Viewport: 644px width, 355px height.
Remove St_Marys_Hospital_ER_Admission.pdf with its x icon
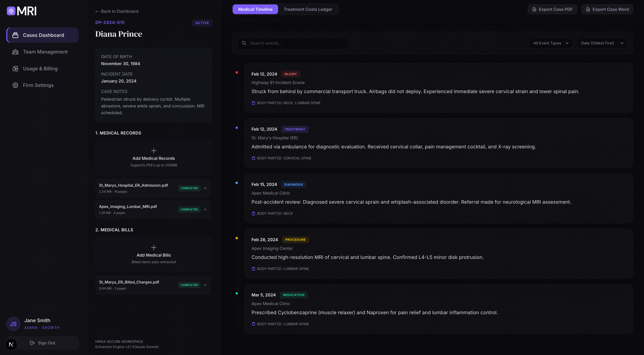[x=205, y=188]
